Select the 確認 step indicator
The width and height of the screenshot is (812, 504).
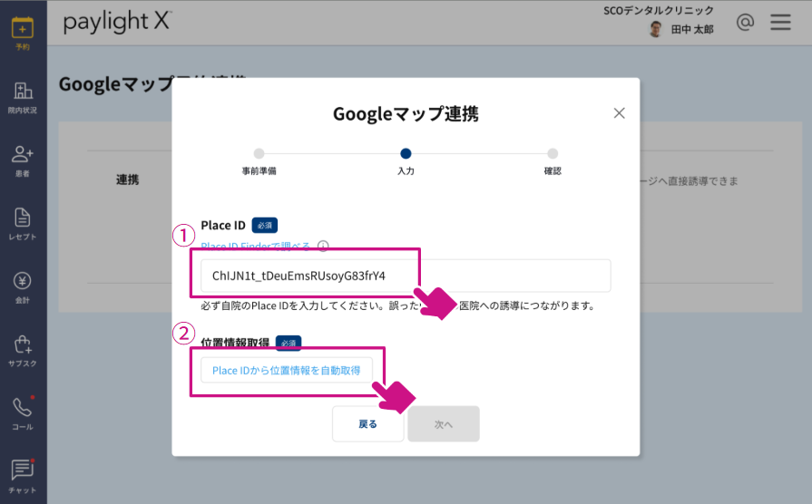(x=553, y=154)
